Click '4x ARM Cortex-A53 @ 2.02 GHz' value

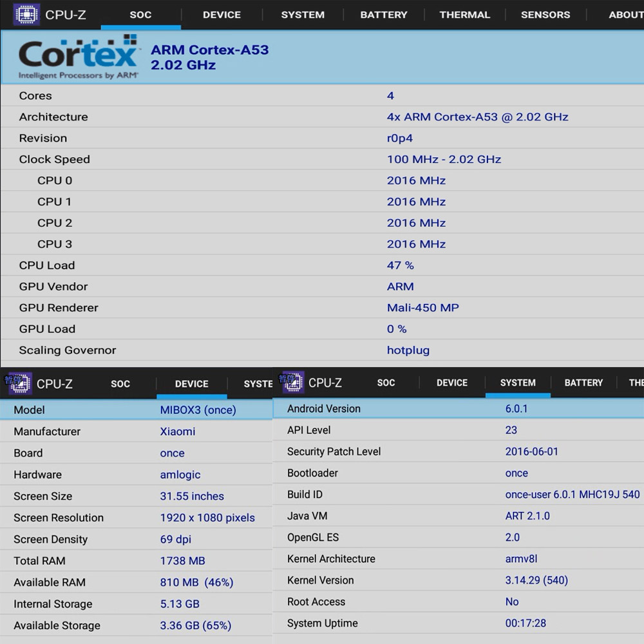477,117
